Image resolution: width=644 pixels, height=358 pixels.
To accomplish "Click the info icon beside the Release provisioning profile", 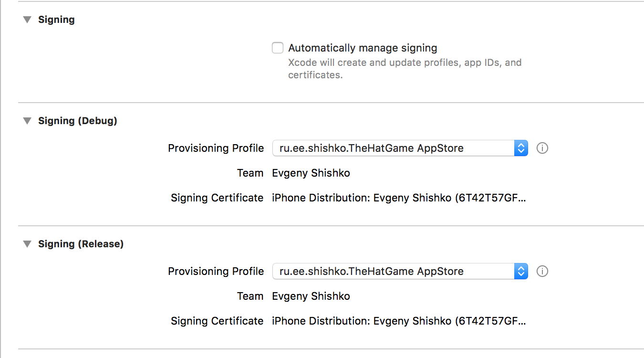I will click(542, 271).
